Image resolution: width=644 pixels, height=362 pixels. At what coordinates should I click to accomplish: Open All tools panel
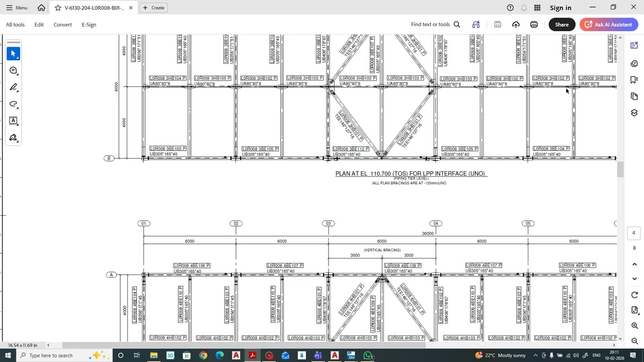point(15,25)
